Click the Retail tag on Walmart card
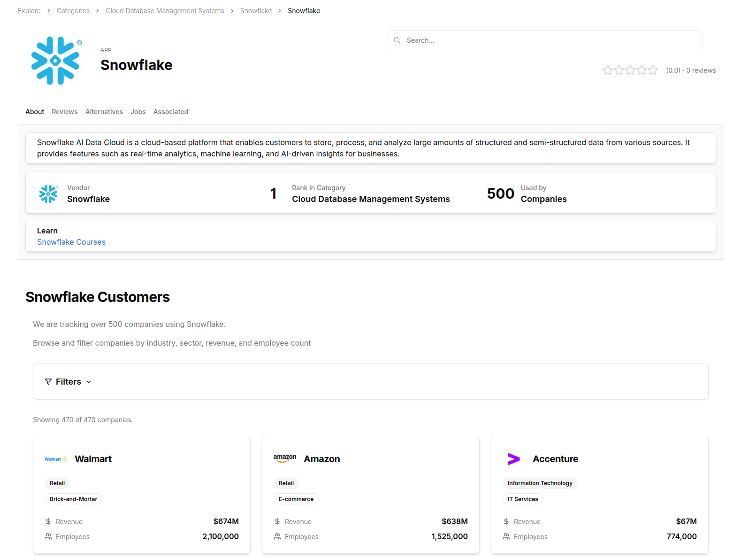Viewport: 756px width, 557px height. [x=57, y=483]
